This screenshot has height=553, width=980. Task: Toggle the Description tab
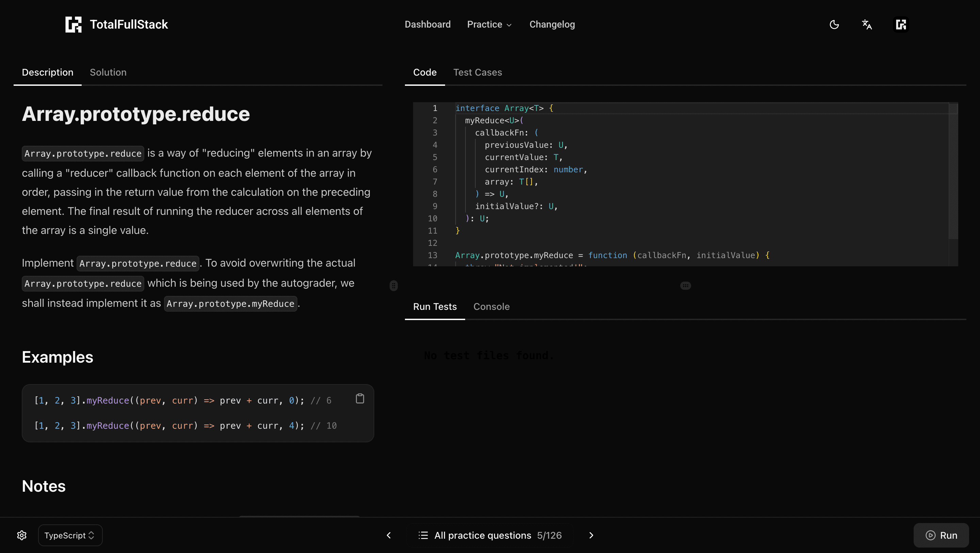(x=48, y=72)
